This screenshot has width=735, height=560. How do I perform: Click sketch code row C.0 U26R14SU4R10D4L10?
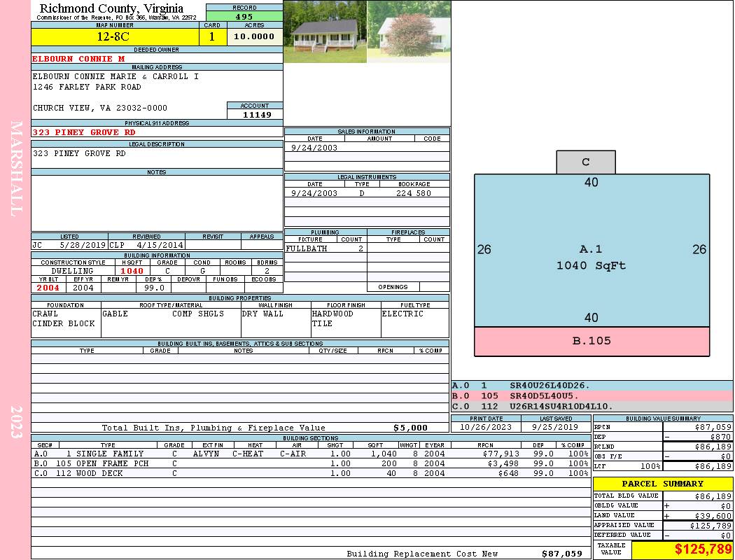tap(592, 406)
